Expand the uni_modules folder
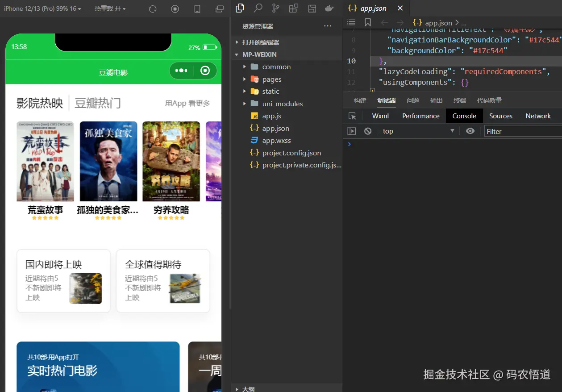 pos(287,104)
